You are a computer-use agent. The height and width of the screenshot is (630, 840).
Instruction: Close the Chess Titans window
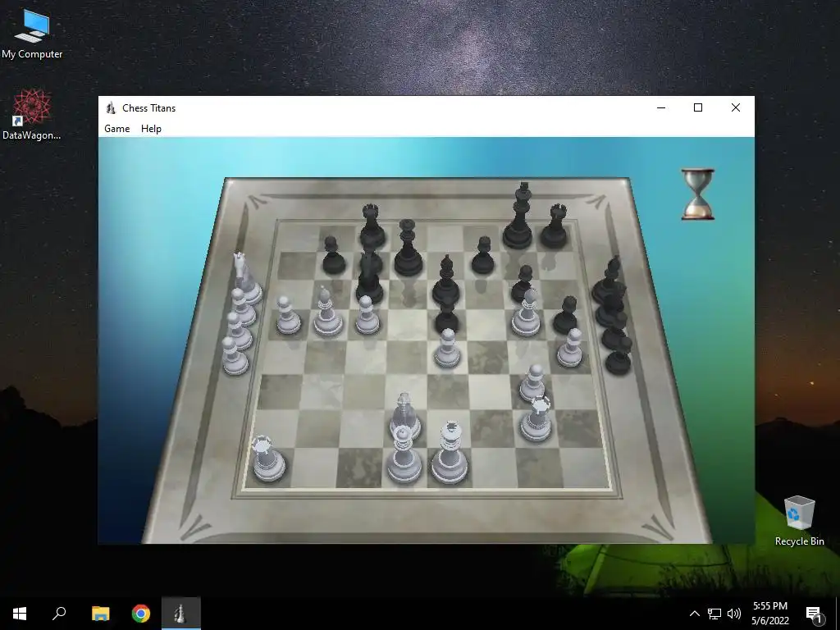pos(736,107)
